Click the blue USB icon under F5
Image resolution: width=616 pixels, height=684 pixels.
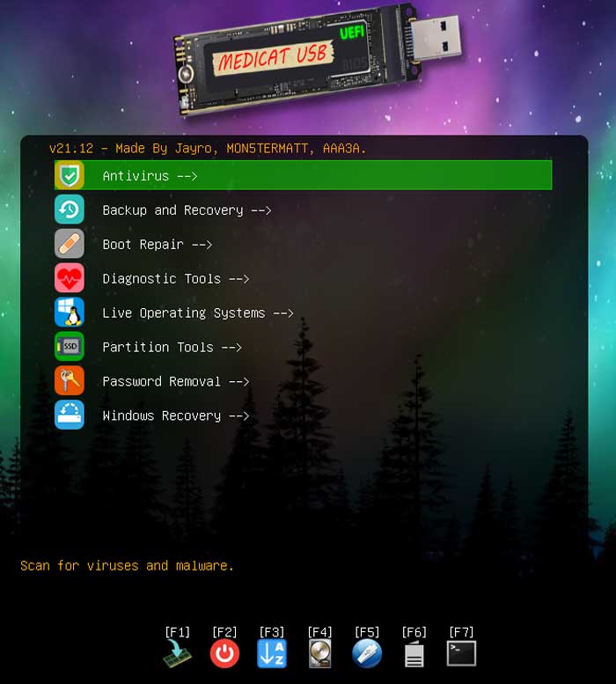[x=367, y=654]
